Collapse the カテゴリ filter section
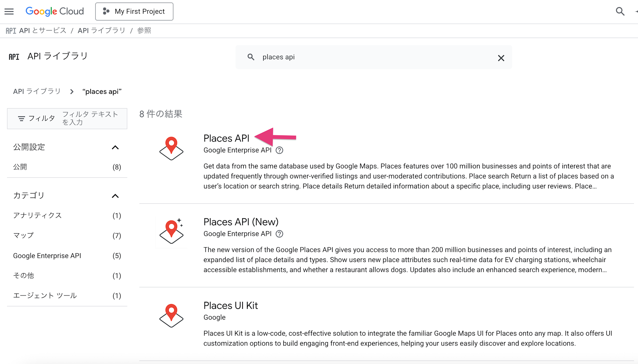The image size is (638, 364). pyautogui.click(x=115, y=196)
